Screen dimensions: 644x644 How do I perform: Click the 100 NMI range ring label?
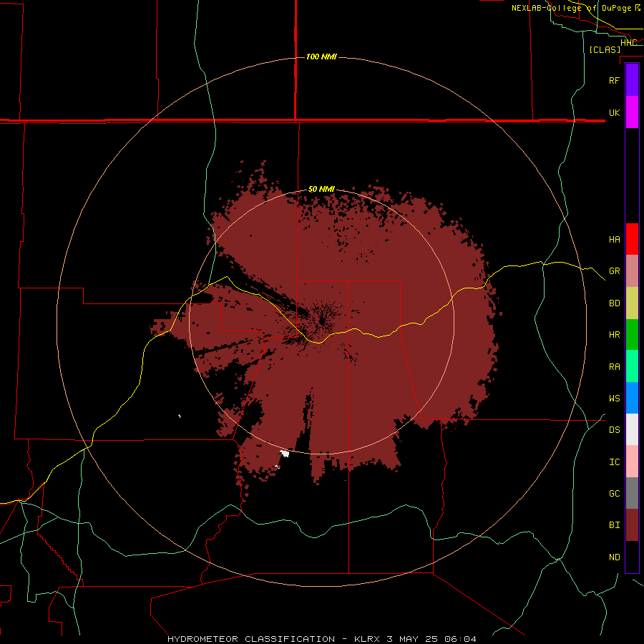(321, 57)
